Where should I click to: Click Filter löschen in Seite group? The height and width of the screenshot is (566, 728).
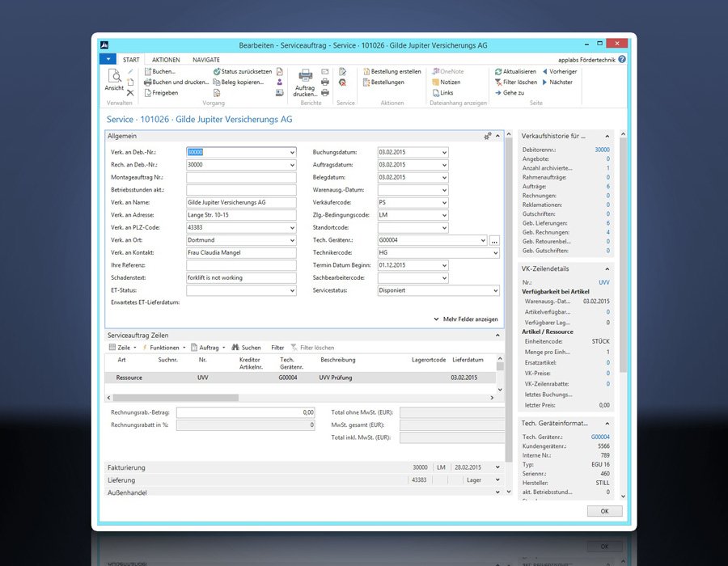click(516, 82)
